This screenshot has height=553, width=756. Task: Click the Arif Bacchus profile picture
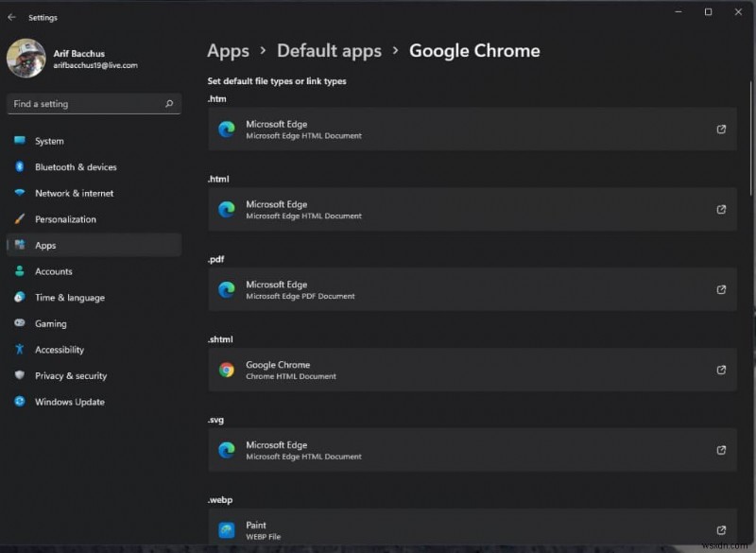[x=26, y=59]
